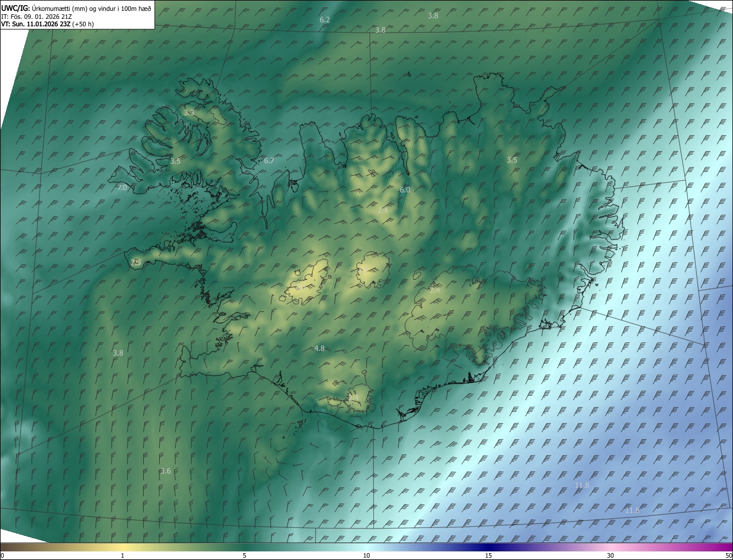Click the colorbar tick label 5
The image size is (733, 560).
click(x=245, y=555)
